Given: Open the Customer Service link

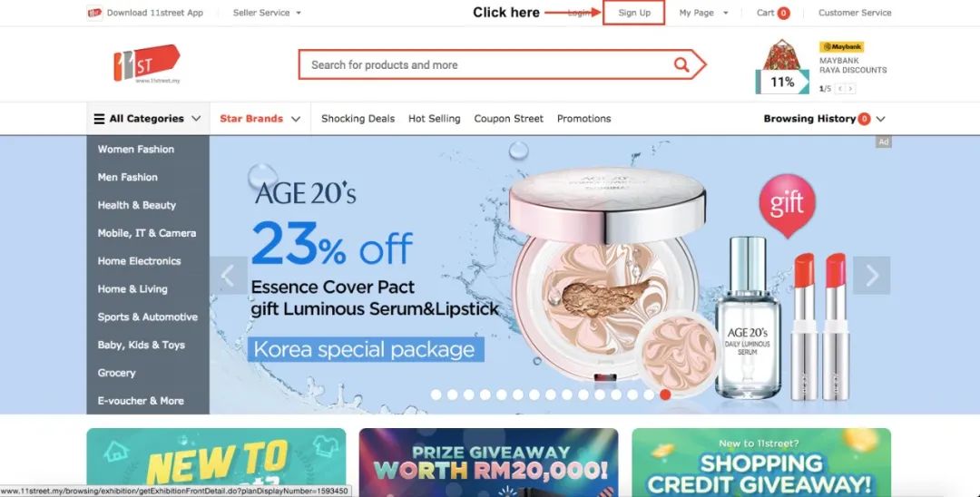Looking at the screenshot, I should point(855,13).
